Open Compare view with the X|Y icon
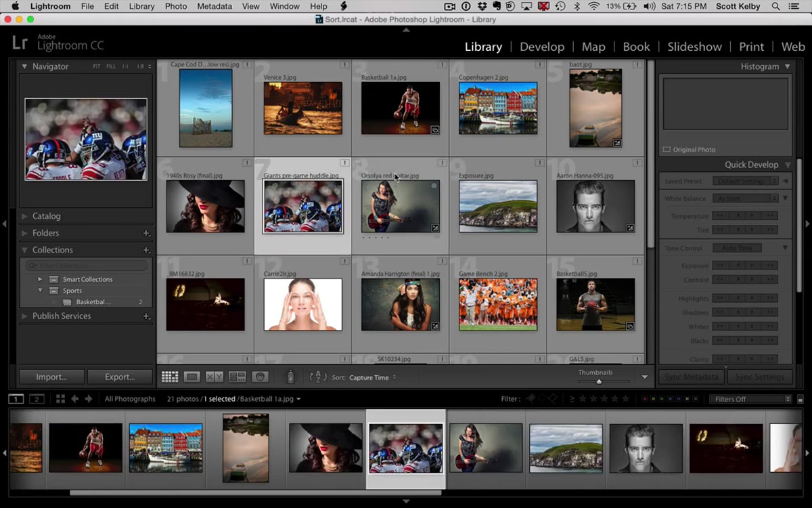The height and width of the screenshot is (508, 812). point(215,377)
